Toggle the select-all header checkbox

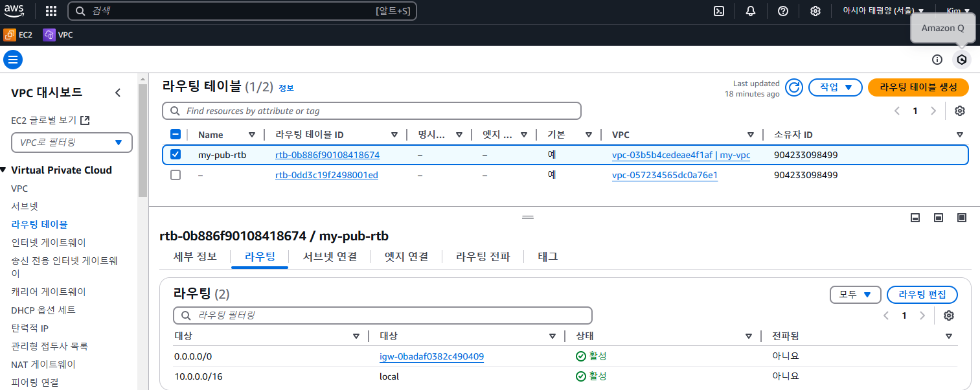[x=176, y=135]
